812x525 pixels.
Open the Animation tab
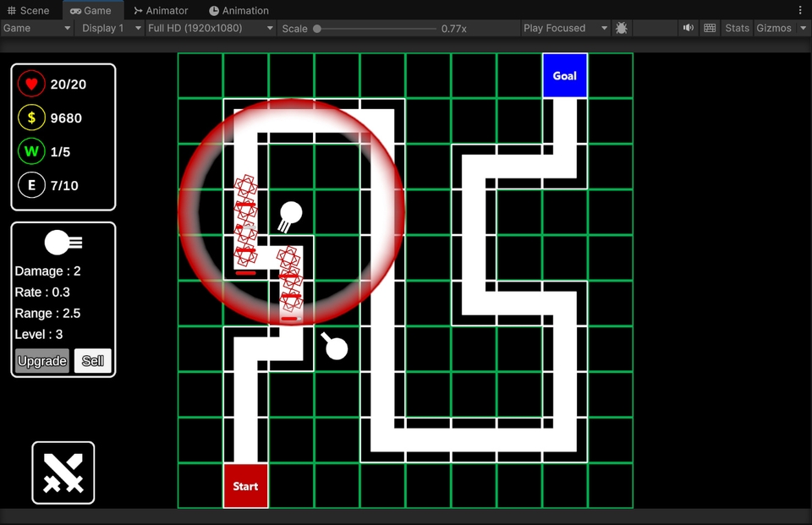tap(239, 10)
